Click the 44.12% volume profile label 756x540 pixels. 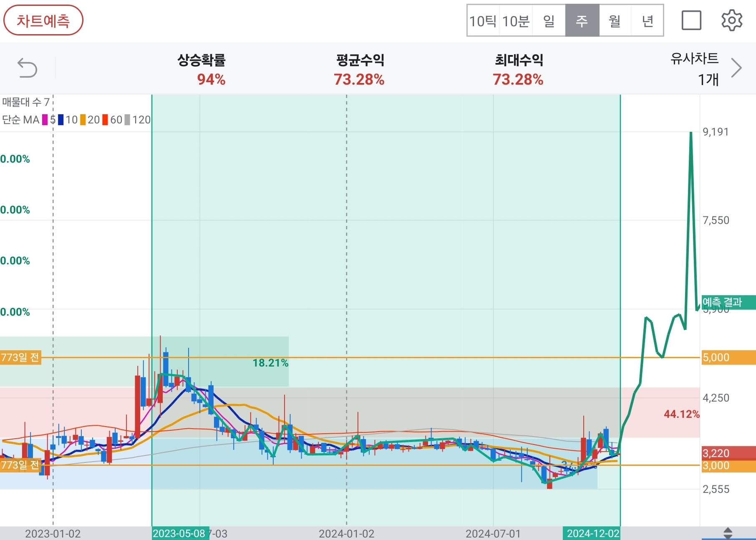(682, 414)
